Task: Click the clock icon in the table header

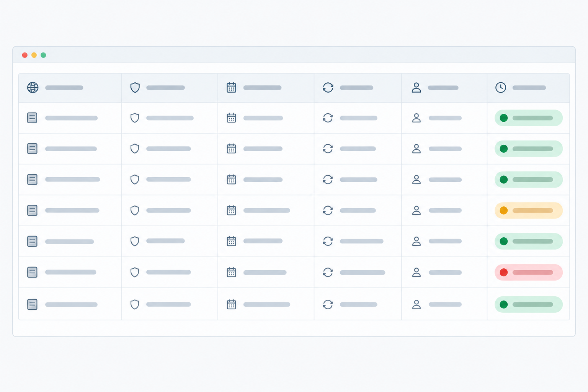Action: pyautogui.click(x=501, y=88)
